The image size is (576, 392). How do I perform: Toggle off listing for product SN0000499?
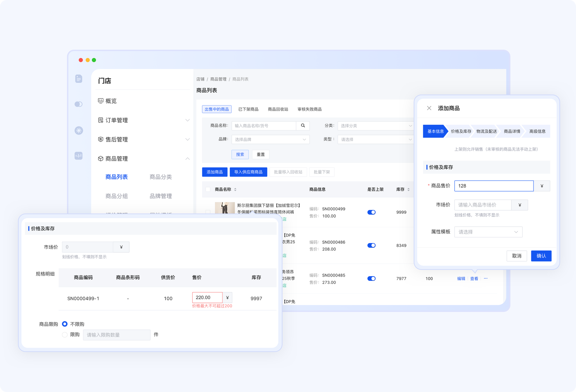[x=371, y=212]
